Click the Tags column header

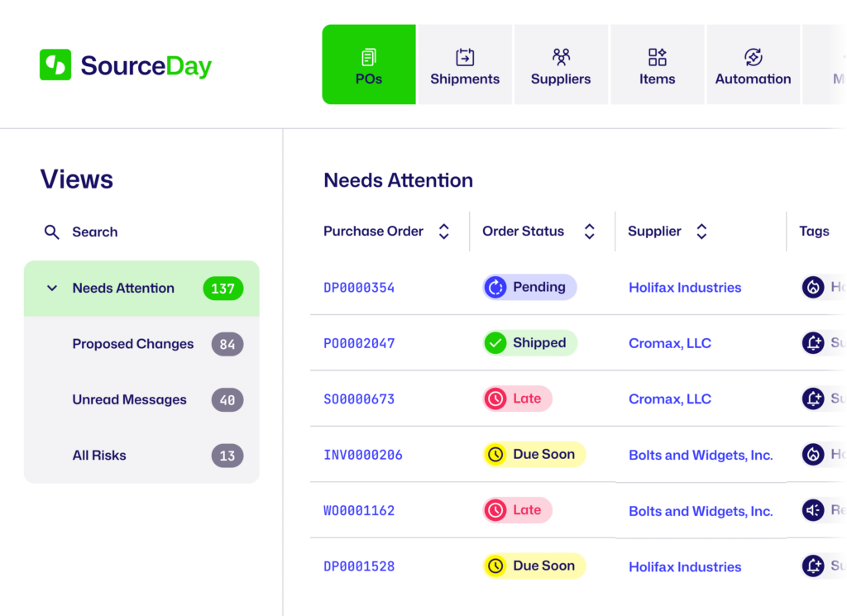pyautogui.click(x=814, y=231)
